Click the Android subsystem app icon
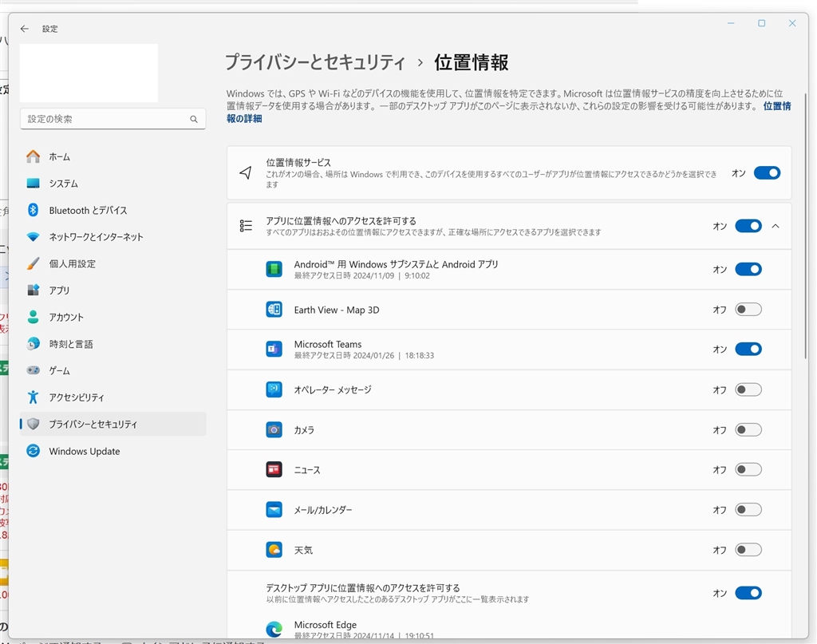Image resolution: width=817 pixels, height=644 pixels. [x=274, y=270]
